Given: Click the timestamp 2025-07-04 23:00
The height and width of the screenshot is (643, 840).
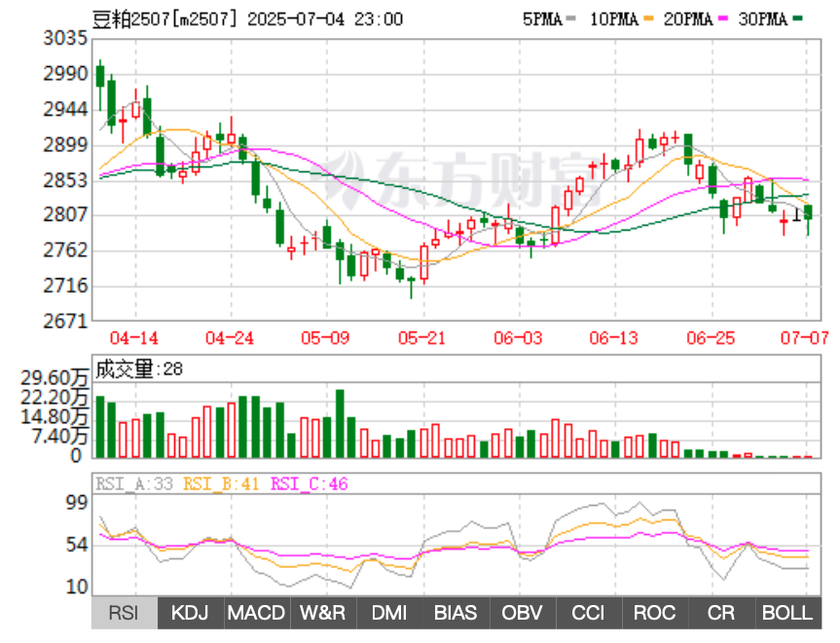Looking at the screenshot, I should pos(325,19).
